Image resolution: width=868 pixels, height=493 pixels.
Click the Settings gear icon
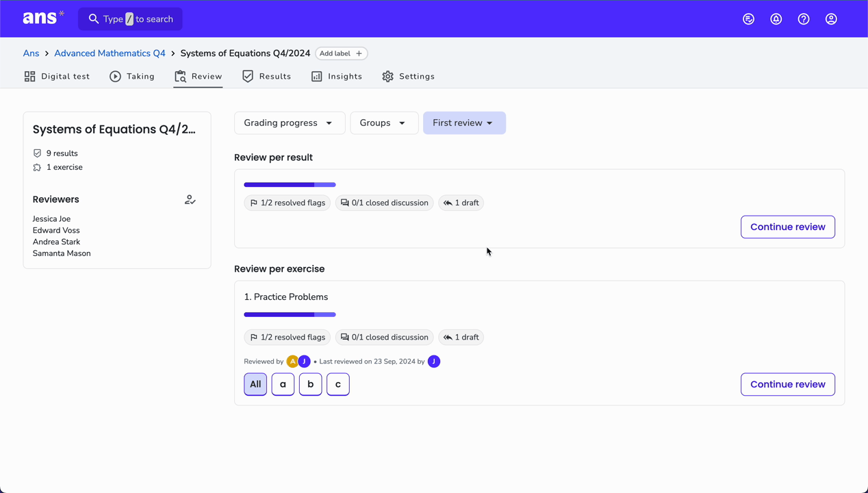tap(388, 77)
